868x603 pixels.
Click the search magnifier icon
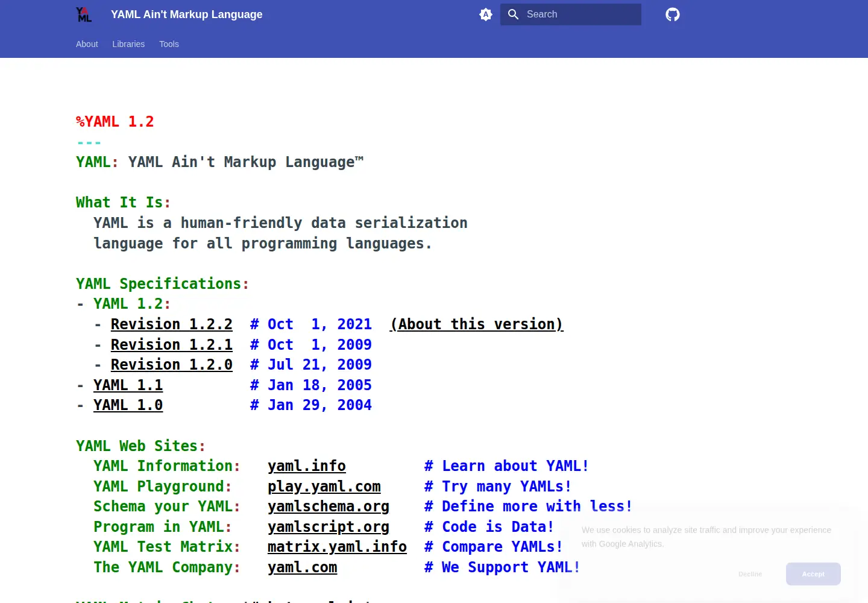[x=514, y=14]
